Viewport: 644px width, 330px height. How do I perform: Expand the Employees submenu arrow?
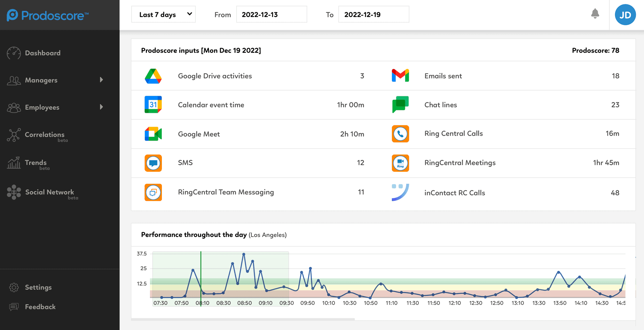tap(101, 107)
